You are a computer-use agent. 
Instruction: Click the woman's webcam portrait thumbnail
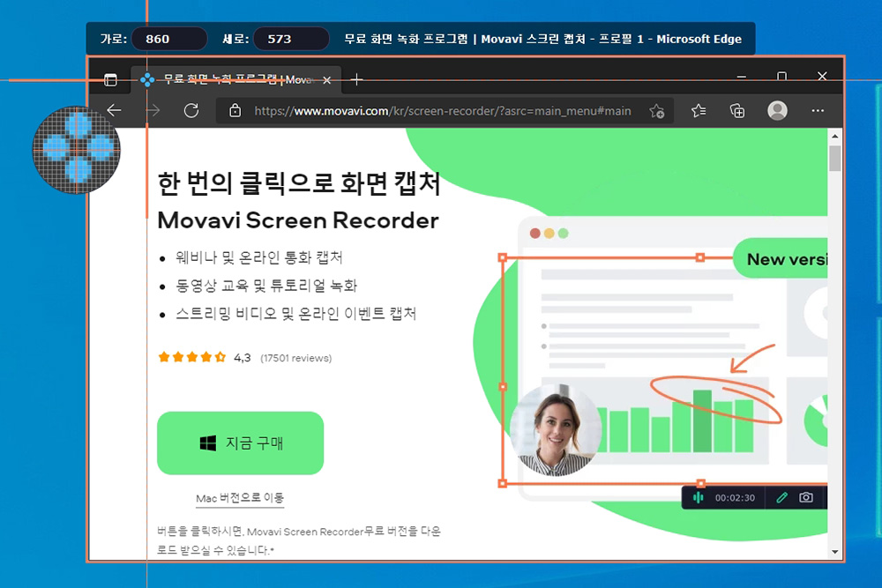(555, 430)
